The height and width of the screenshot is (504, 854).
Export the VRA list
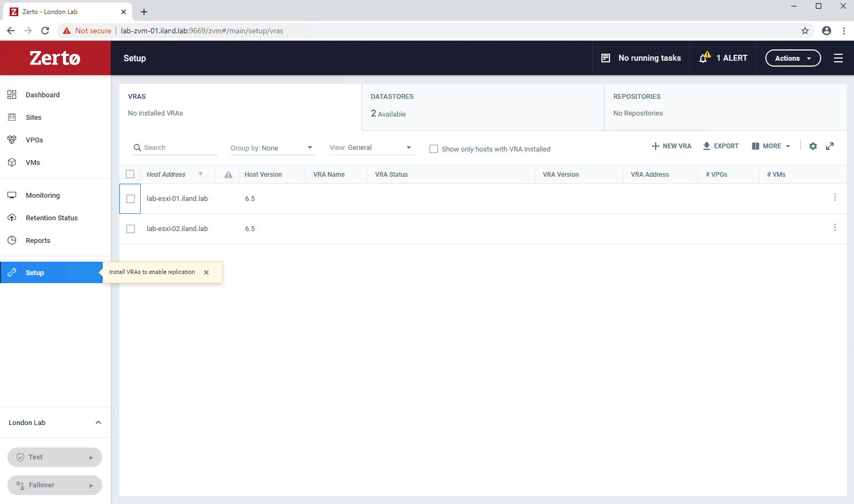(x=721, y=146)
